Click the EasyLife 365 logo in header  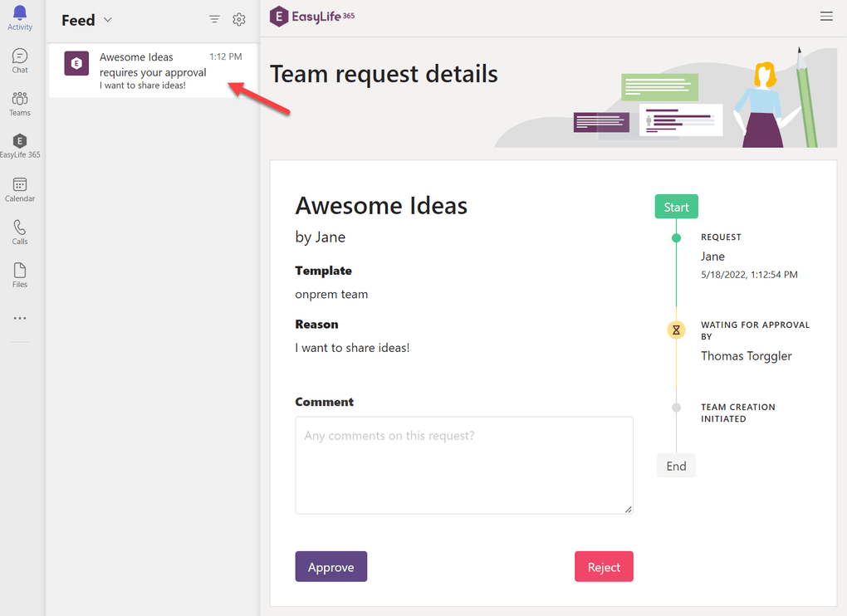[x=312, y=17]
